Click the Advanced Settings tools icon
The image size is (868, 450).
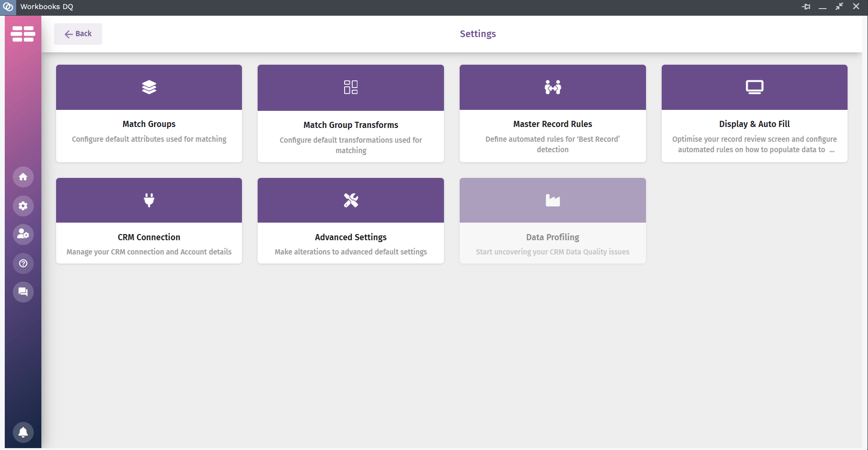pyautogui.click(x=351, y=200)
